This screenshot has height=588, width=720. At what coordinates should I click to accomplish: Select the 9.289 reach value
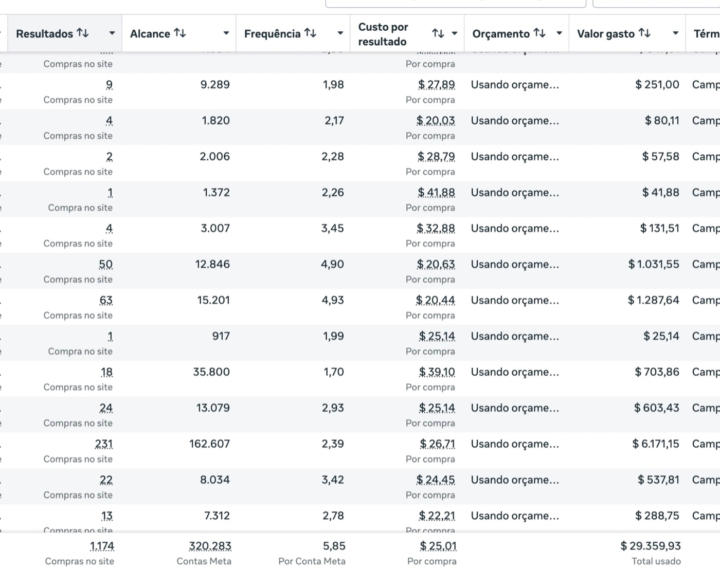click(x=215, y=85)
